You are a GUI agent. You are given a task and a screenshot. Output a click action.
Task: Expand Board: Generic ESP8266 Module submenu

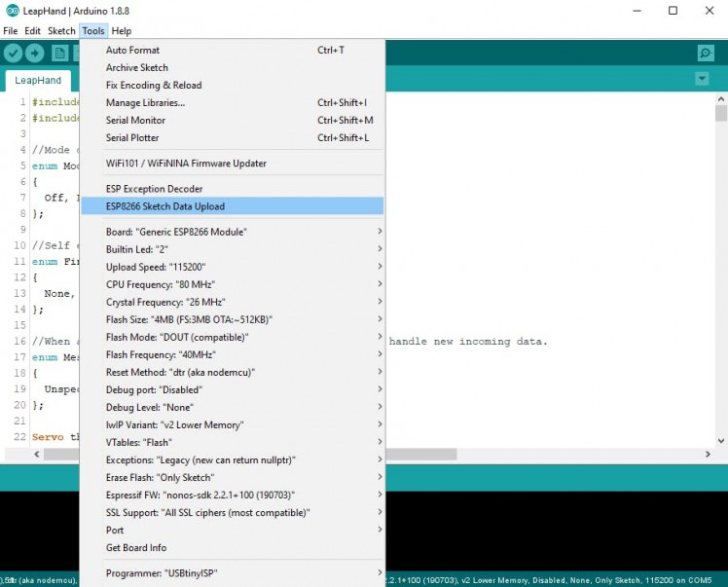coord(233,232)
